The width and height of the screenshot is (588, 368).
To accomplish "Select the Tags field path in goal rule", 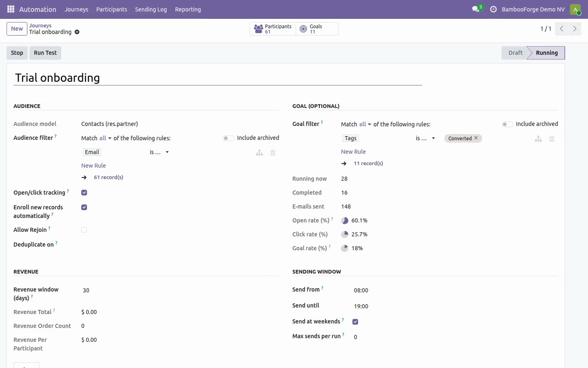I will pyautogui.click(x=351, y=138).
